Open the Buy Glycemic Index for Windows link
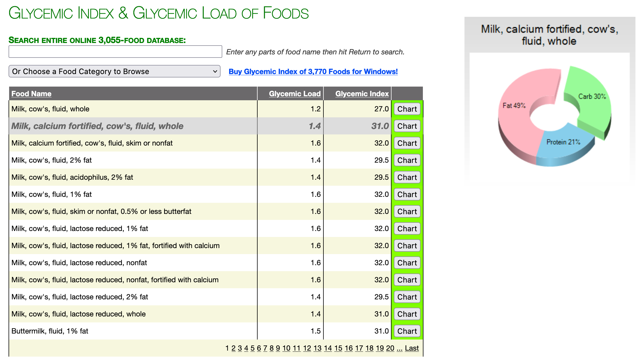The height and width of the screenshot is (364, 644). point(313,71)
